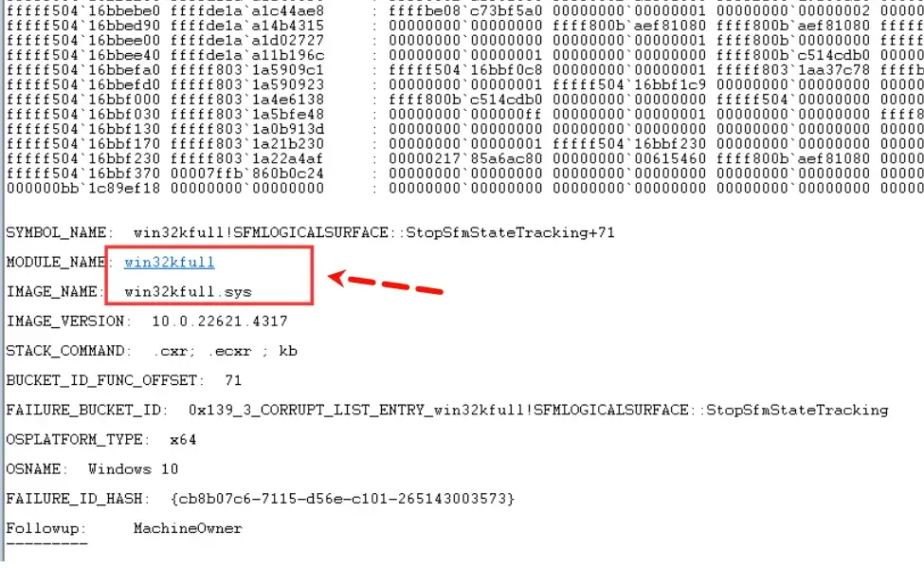Click the MODULE_NAME label
924x568 pixels.
pyautogui.click(x=55, y=263)
